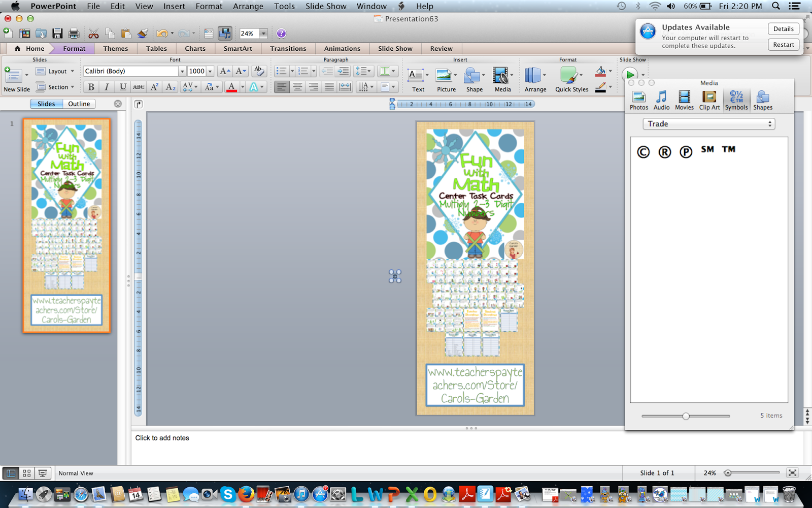Viewport: 812px width, 508px height.
Task: Switch to Slide Sorter view
Action: pyautogui.click(x=27, y=473)
